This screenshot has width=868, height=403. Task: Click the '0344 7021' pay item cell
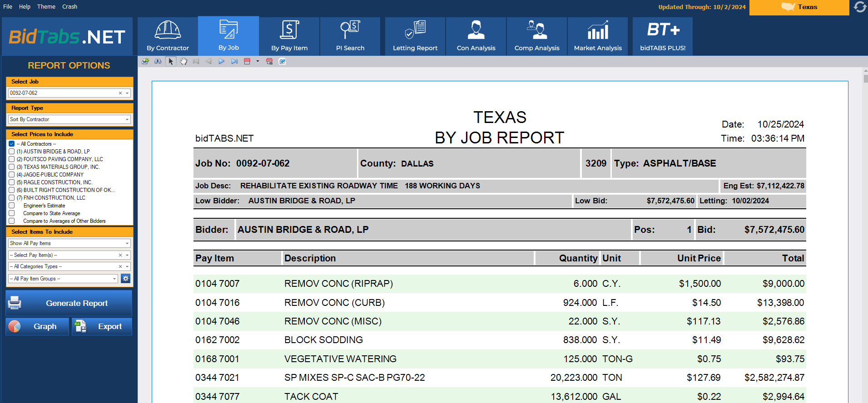tap(217, 378)
